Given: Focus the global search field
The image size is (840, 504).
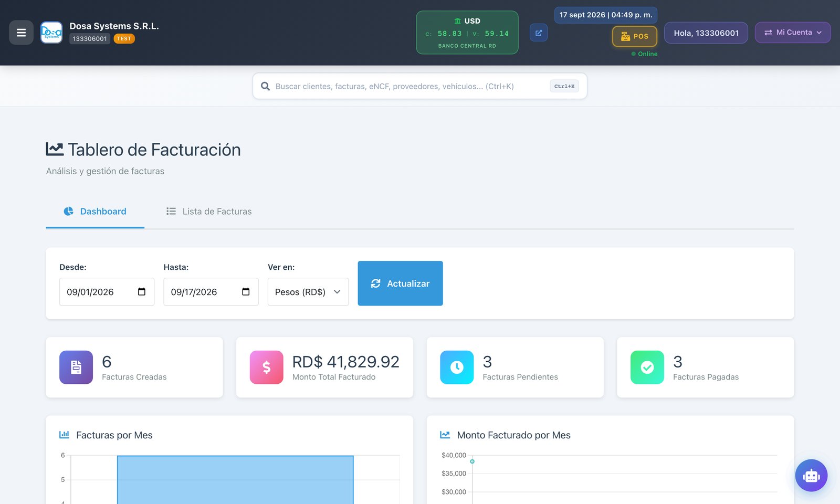Looking at the screenshot, I should pyautogui.click(x=420, y=86).
